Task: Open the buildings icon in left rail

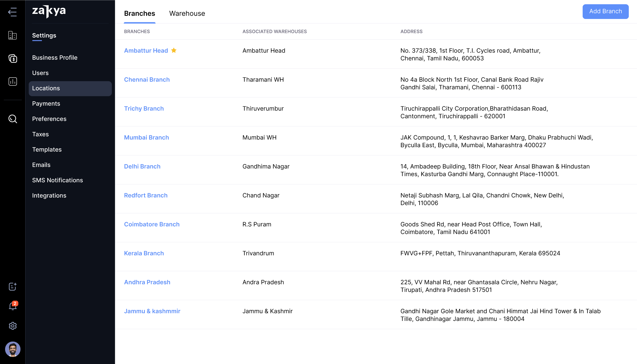Action: pyautogui.click(x=12, y=35)
